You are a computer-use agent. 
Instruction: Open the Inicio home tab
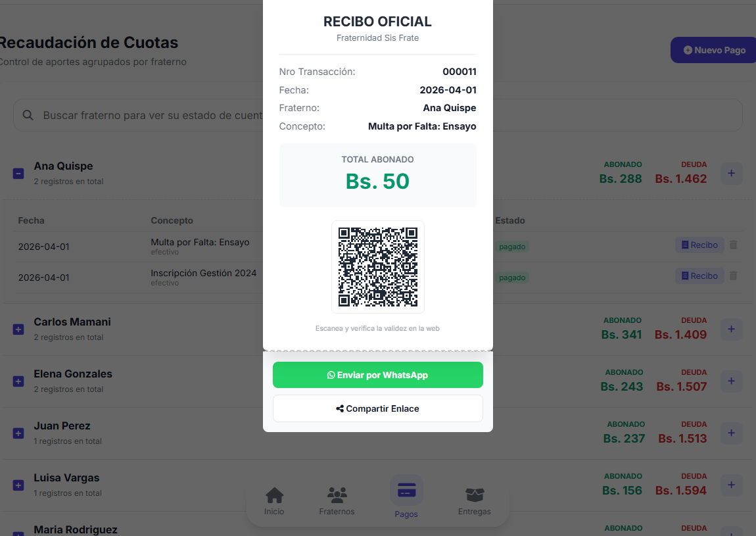pos(274,501)
